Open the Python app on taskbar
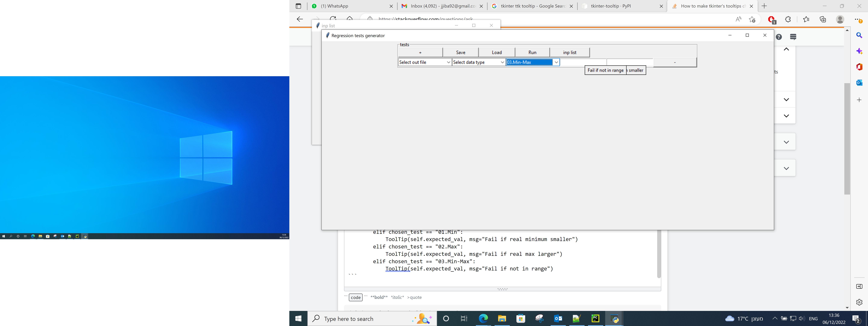The height and width of the screenshot is (326, 868). click(614, 319)
